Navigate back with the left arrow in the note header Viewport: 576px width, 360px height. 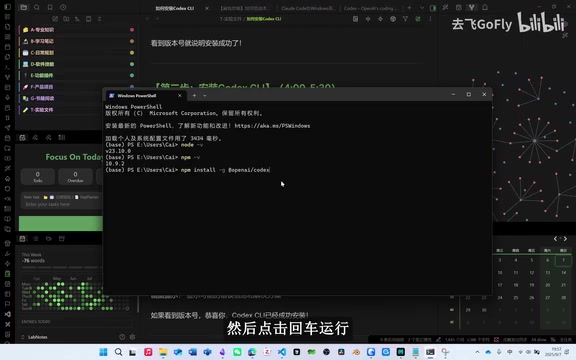(148, 19)
